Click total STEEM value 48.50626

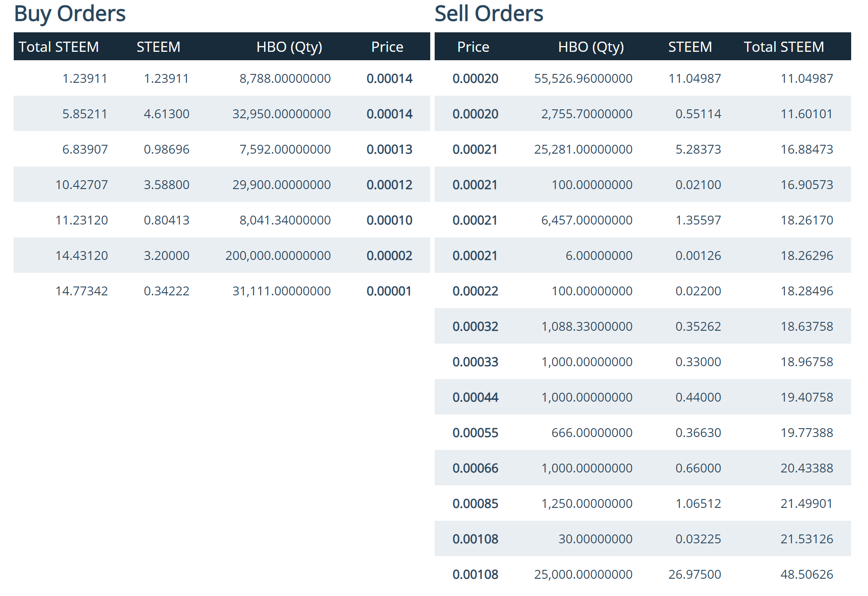tap(806, 575)
